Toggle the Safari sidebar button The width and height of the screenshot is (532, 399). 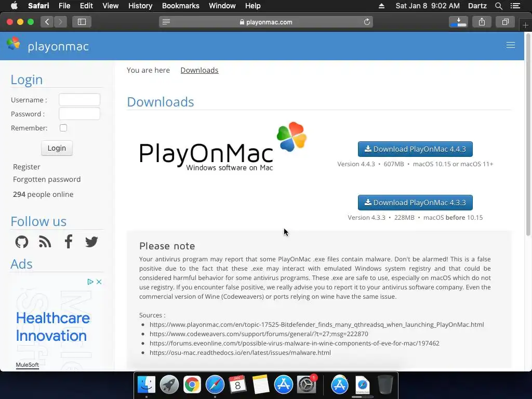click(x=82, y=22)
